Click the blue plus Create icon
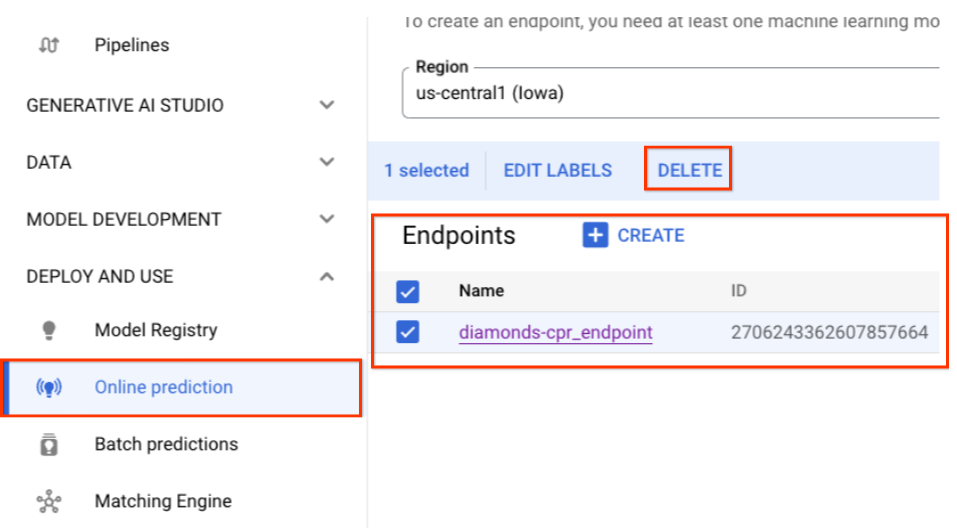 (x=595, y=236)
